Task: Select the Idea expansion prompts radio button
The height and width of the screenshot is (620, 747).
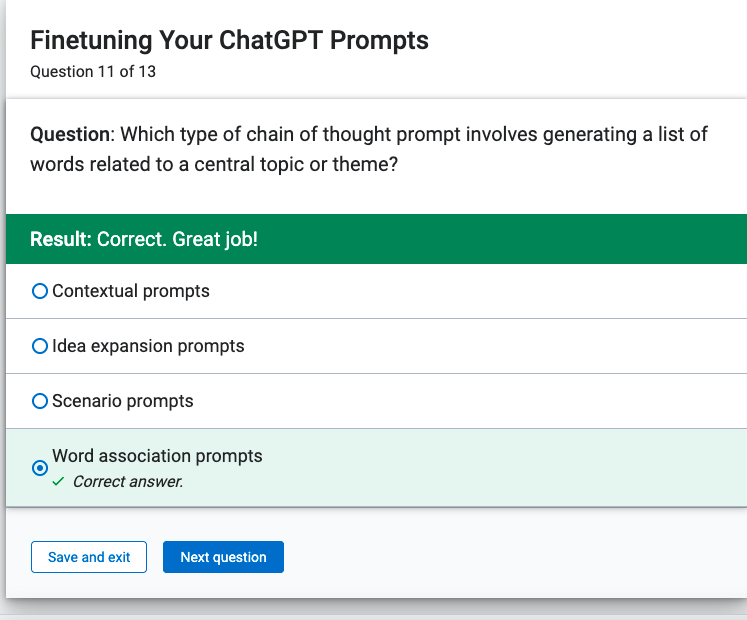Action: 40,346
